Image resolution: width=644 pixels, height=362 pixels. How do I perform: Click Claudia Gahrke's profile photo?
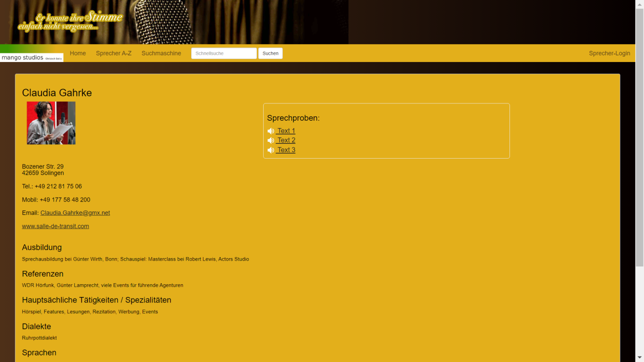51,123
